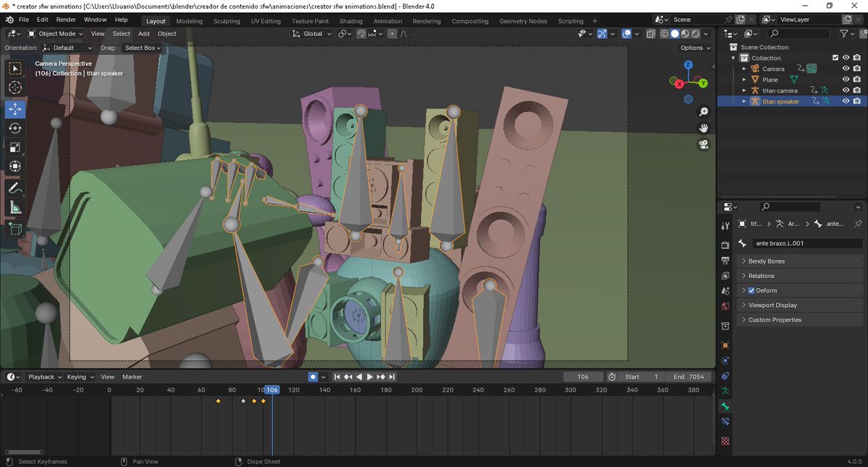Collapse the Collection tree in outliner
This screenshot has width=868, height=467.
coord(733,58)
